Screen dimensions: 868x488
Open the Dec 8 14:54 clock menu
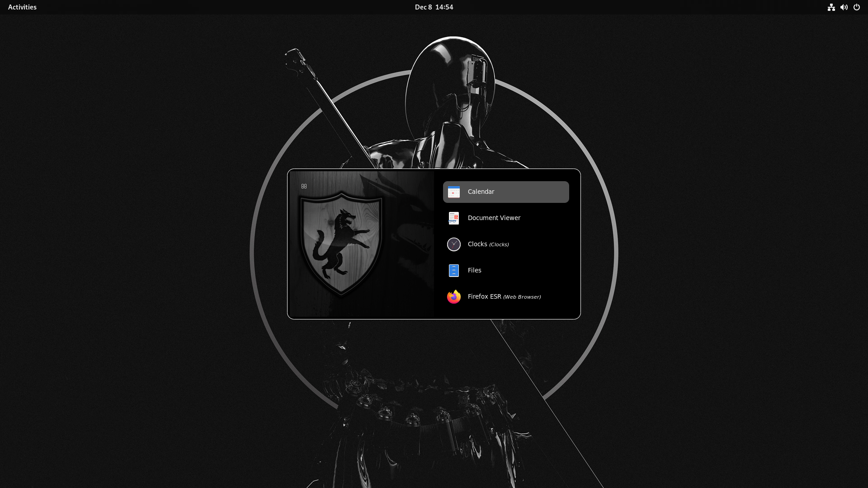click(x=434, y=7)
